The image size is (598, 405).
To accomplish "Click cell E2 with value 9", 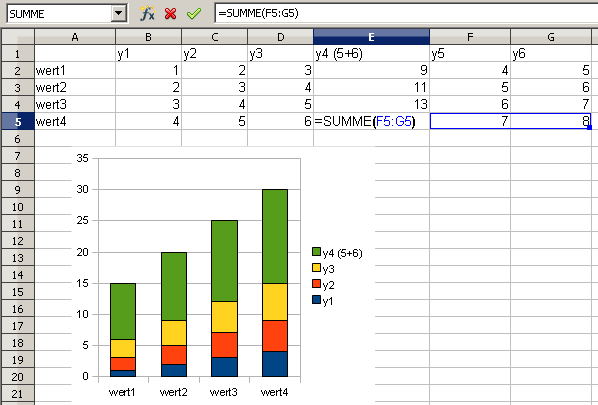I will (x=371, y=71).
